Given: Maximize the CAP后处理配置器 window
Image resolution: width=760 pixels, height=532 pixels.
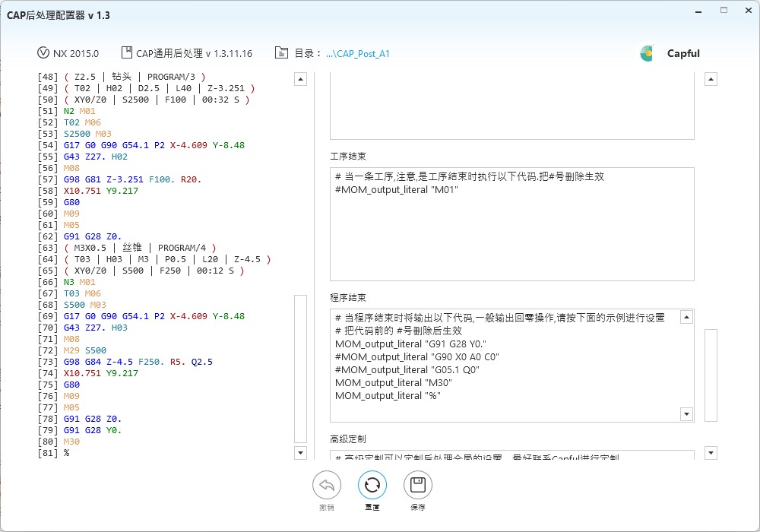Looking at the screenshot, I should point(724,10).
